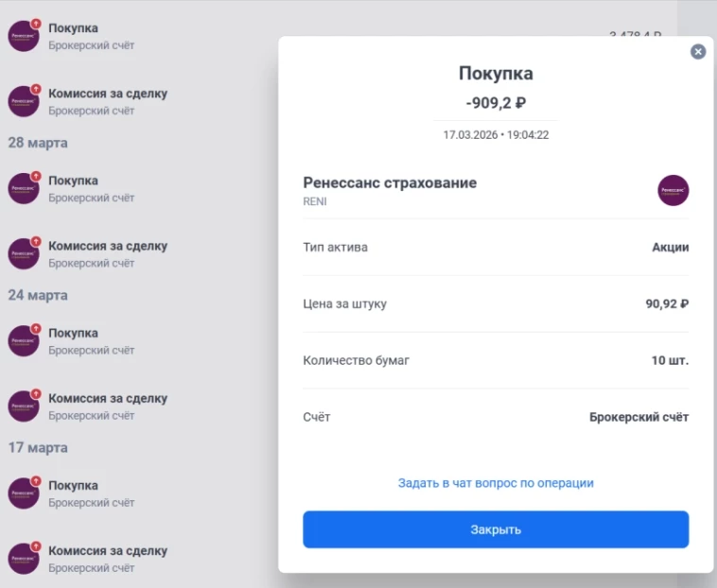Click the Ренессанс icon of 17 марта commission
Viewport: 717px width, 588px height.
point(24,559)
